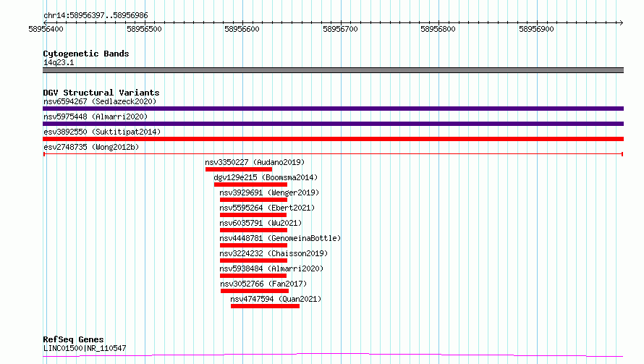Select the red bar under nsv3350227 Audano2019
The height and width of the screenshot is (364, 644).
coord(239,169)
